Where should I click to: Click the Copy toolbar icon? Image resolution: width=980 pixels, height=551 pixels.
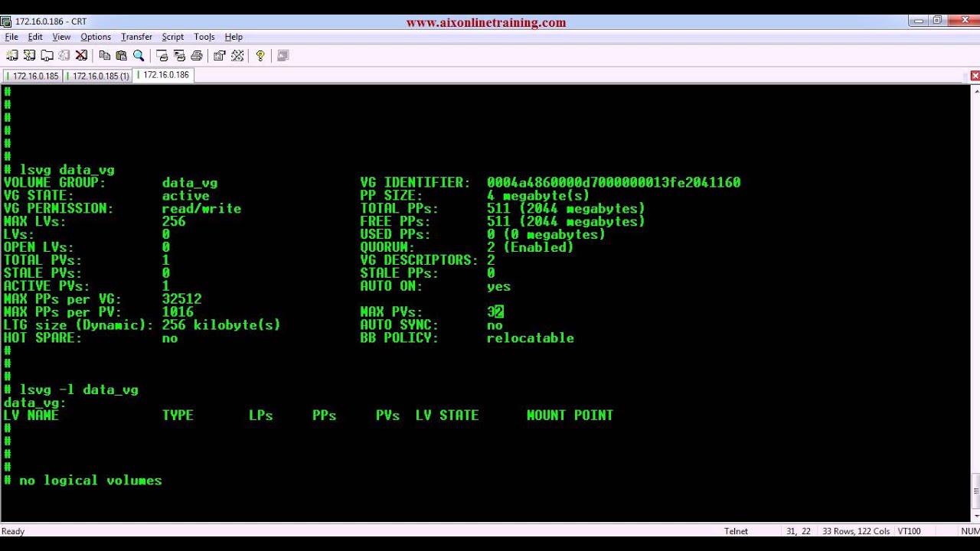tap(104, 56)
